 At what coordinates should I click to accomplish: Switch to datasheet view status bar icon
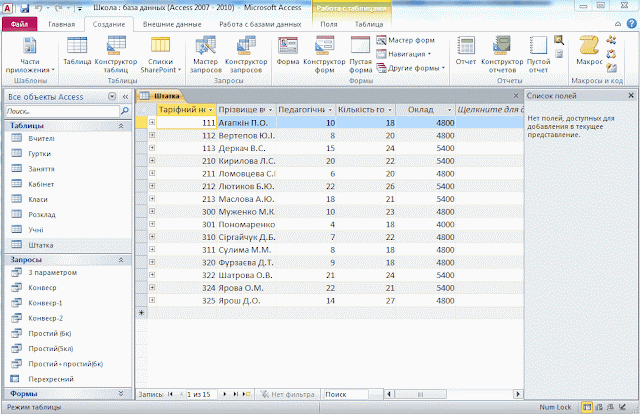click(587, 407)
